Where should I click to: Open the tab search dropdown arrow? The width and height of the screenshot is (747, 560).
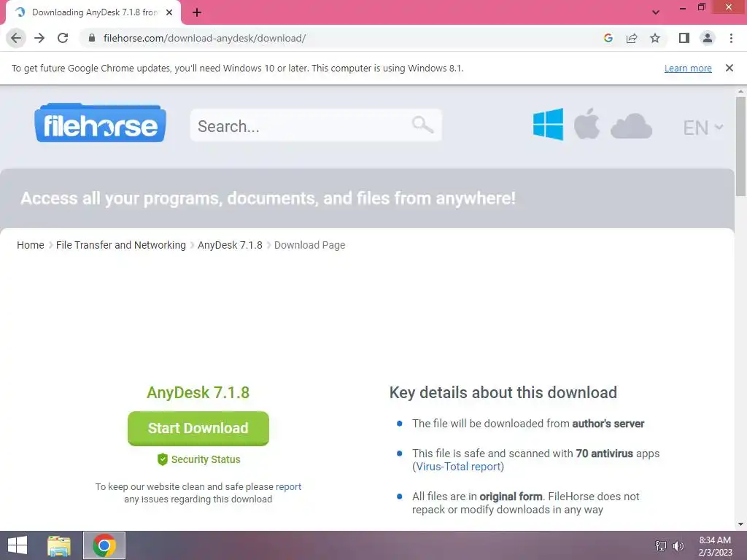tap(656, 12)
